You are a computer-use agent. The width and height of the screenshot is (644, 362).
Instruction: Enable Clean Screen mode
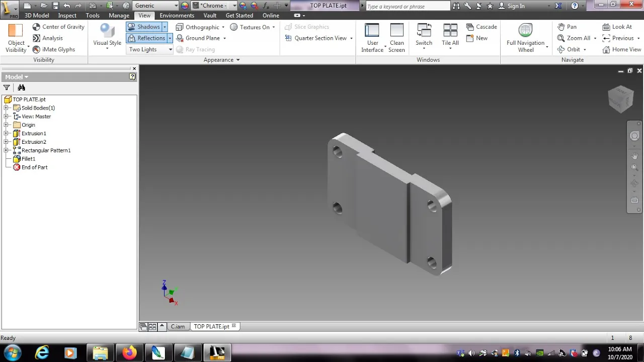tap(396, 38)
